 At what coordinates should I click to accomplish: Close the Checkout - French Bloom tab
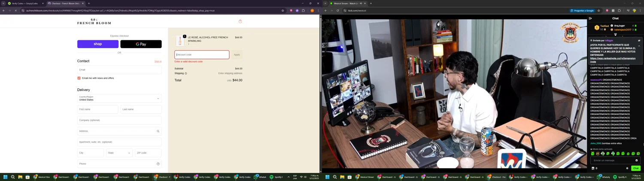[83, 3]
